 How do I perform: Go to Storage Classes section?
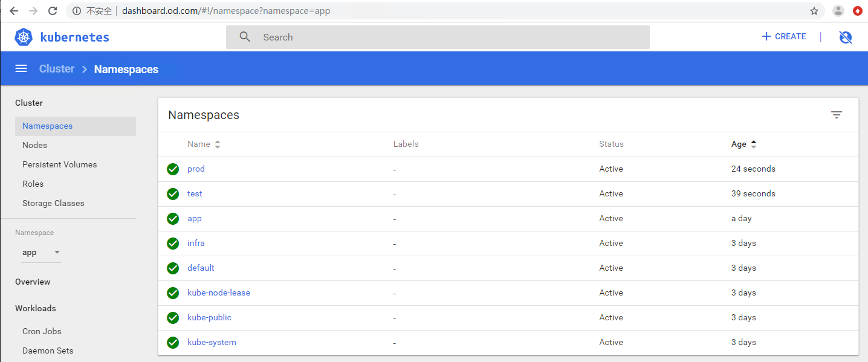(x=53, y=203)
